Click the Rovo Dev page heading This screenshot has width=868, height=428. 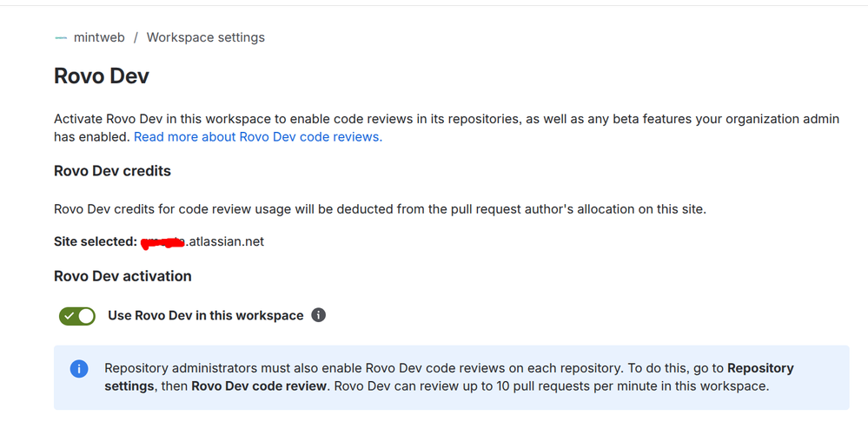102,76
